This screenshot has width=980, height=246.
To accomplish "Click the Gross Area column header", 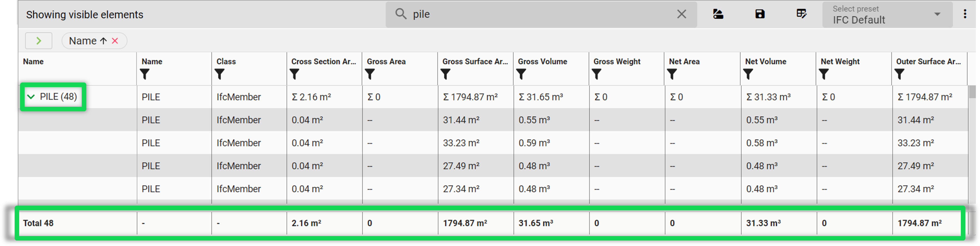I will tap(386, 61).
